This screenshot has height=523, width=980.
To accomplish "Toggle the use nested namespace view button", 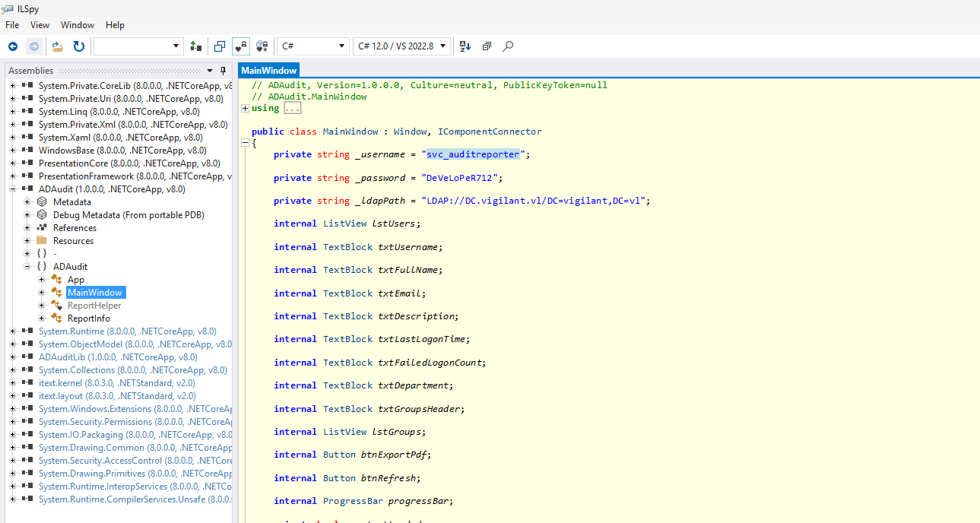I will 220,46.
